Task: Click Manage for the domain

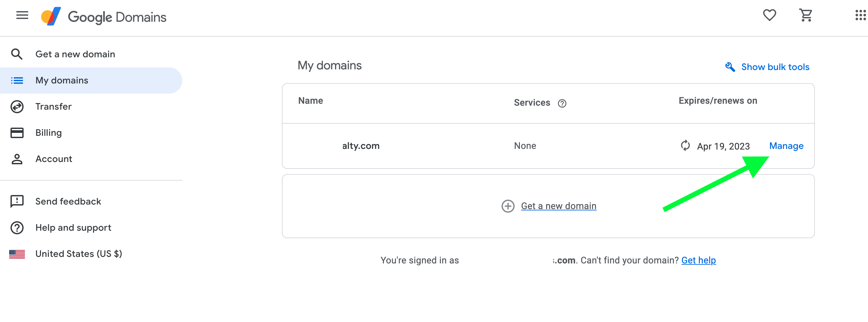Action: tap(786, 146)
